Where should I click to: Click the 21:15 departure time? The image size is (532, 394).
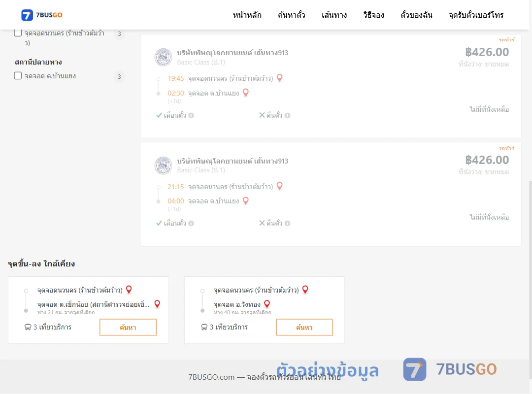[176, 187]
